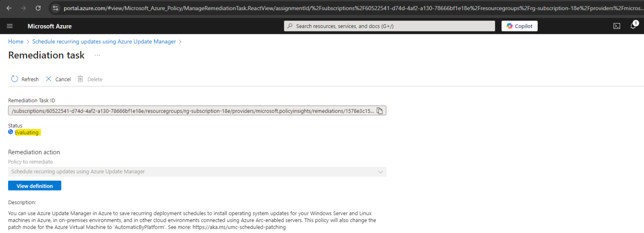
Task: Select the Remediation action heading
Action: pyautogui.click(x=34, y=152)
